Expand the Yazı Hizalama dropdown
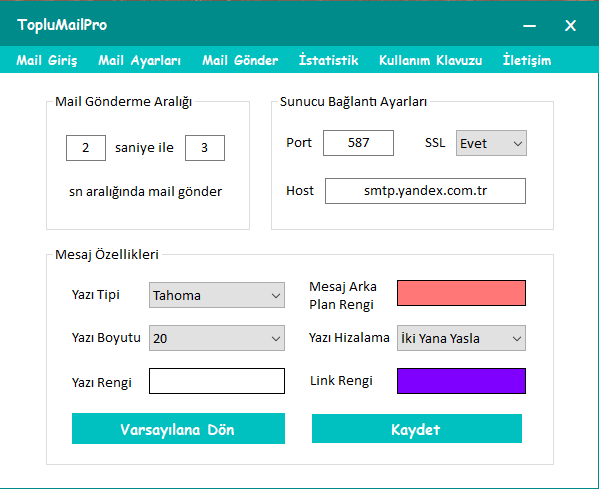The image size is (599, 489). [x=461, y=338]
